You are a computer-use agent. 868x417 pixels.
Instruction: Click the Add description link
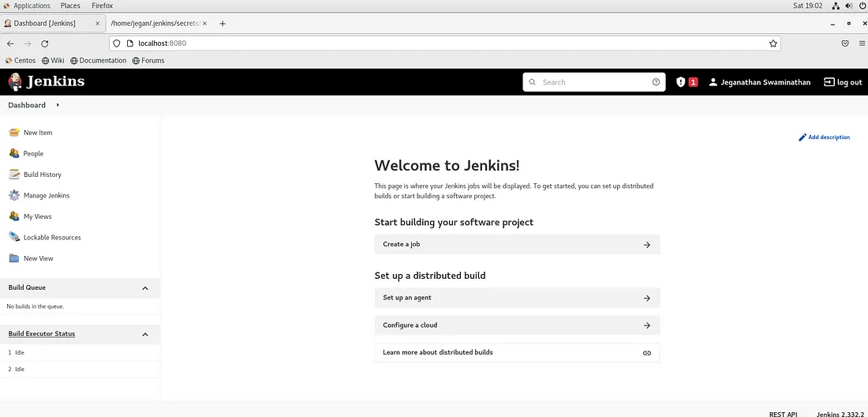[824, 137]
